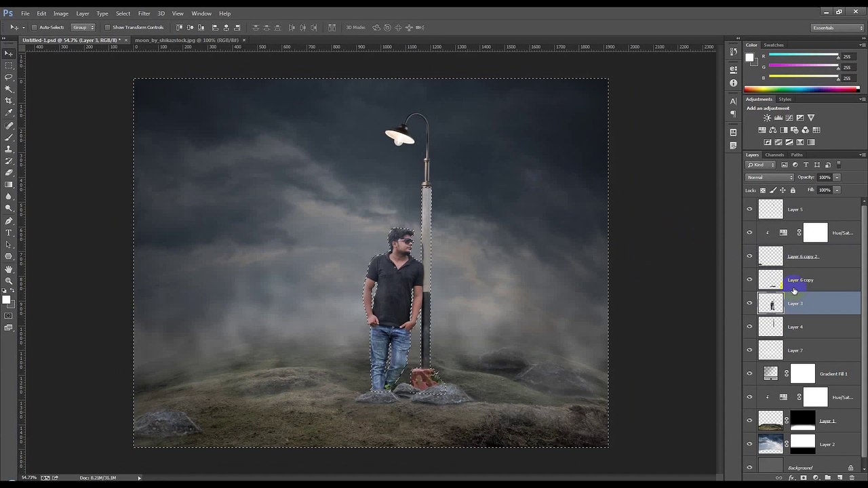This screenshot has height=488, width=868.
Task: Select the Horizontal Type tool
Action: point(8,232)
